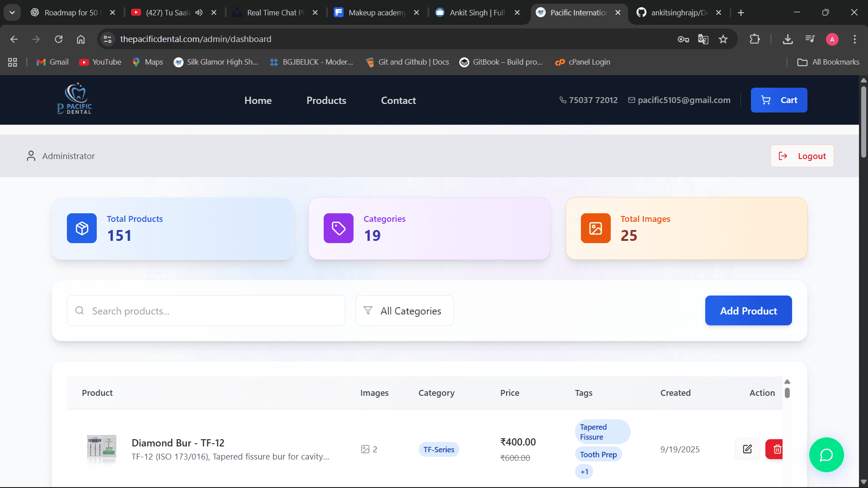Click the Add Product button
This screenshot has height=488, width=868.
tap(748, 311)
